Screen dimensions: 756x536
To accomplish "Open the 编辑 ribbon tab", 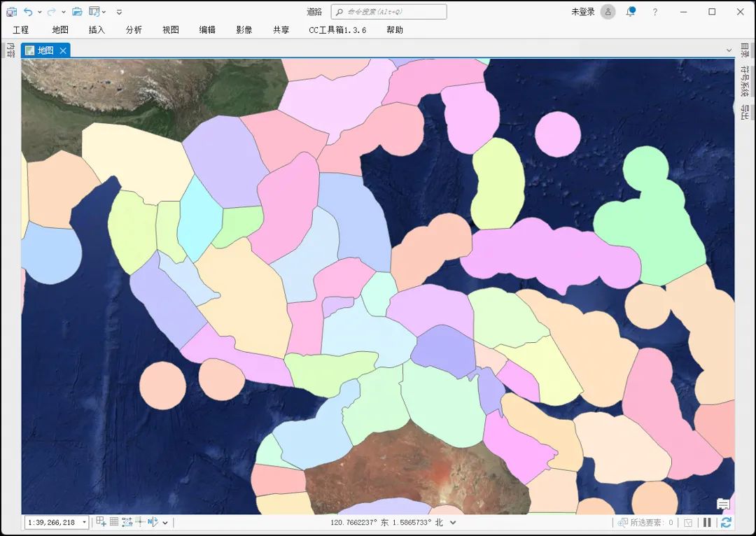I will tap(207, 30).
